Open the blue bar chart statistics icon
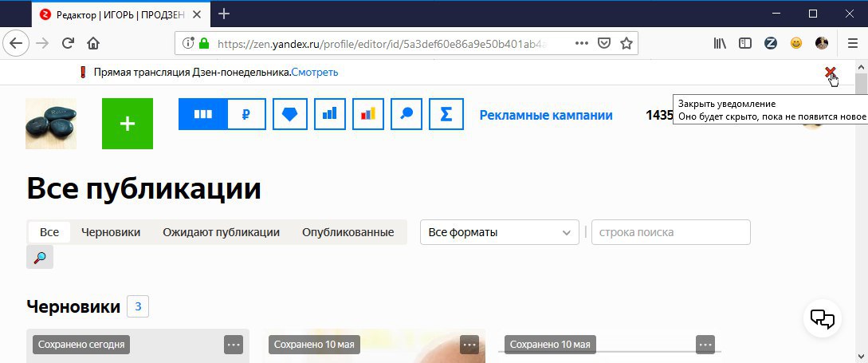 coord(329,114)
